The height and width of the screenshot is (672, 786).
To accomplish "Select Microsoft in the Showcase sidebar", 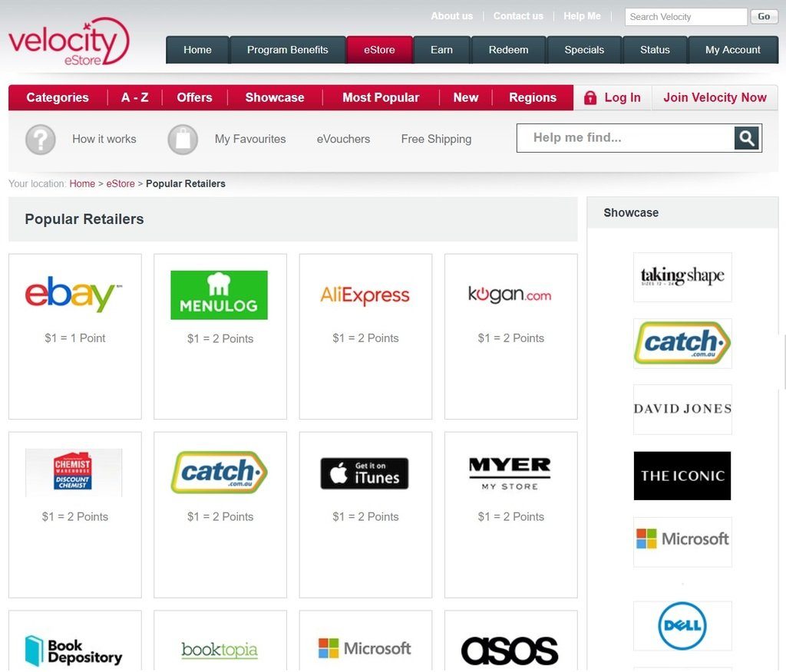I will tap(682, 542).
